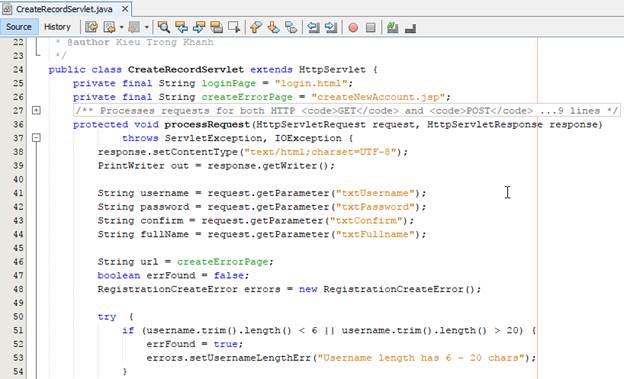
Task: Click "Username length has 6 - 20 chars" string
Action: pyautogui.click(x=421, y=358)
